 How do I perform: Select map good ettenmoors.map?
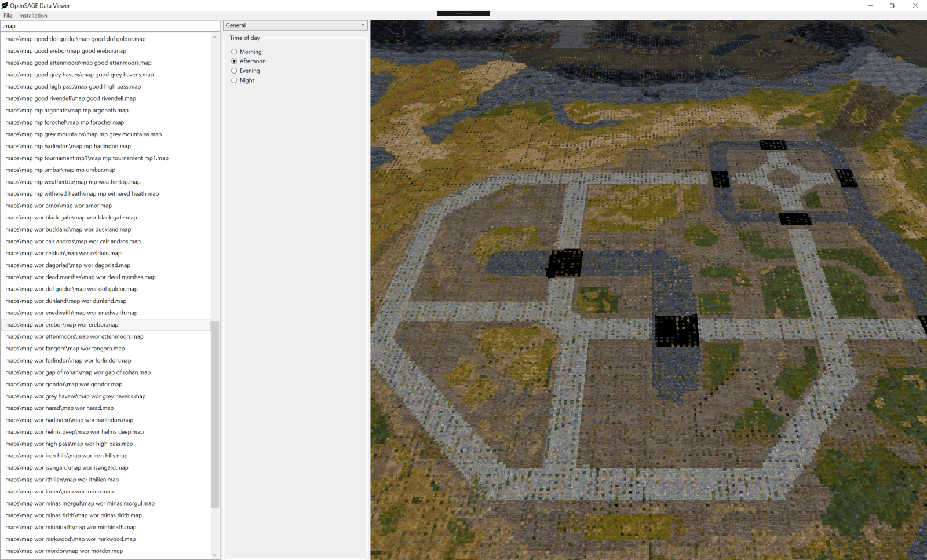coord(105,63)
